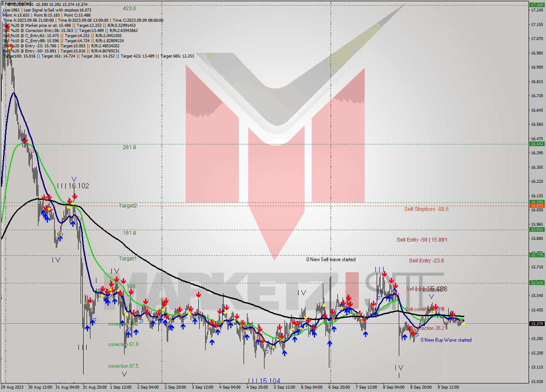Click the 16.900 price axis value
The image size is (546, 392).
[537, 67]
